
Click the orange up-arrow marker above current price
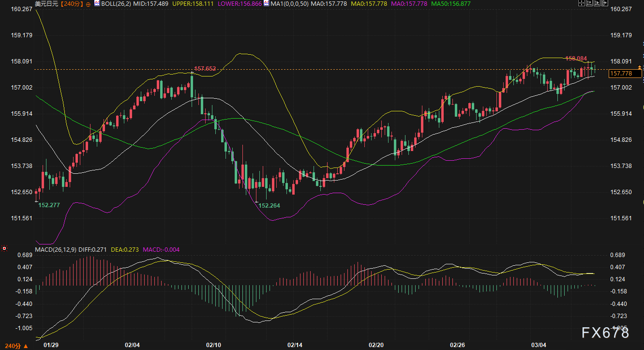tap(640, 67)
